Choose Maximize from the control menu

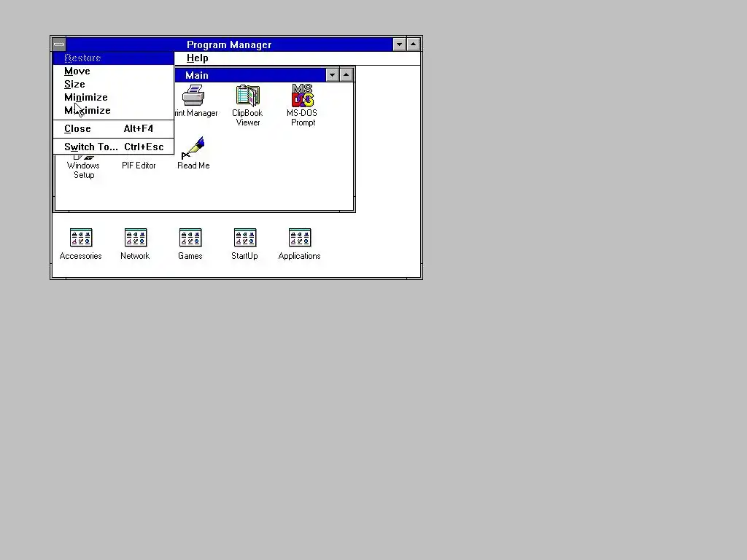pos(113,111)
